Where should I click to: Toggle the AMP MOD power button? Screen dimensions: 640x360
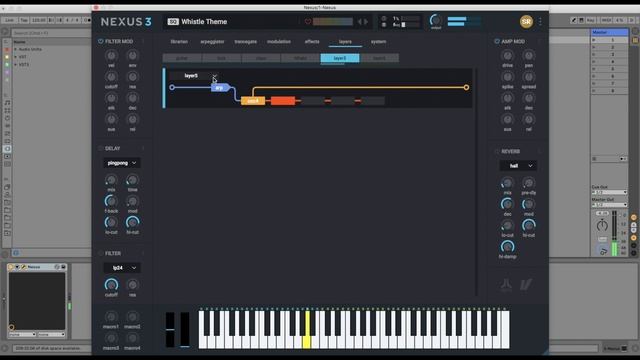497,41
